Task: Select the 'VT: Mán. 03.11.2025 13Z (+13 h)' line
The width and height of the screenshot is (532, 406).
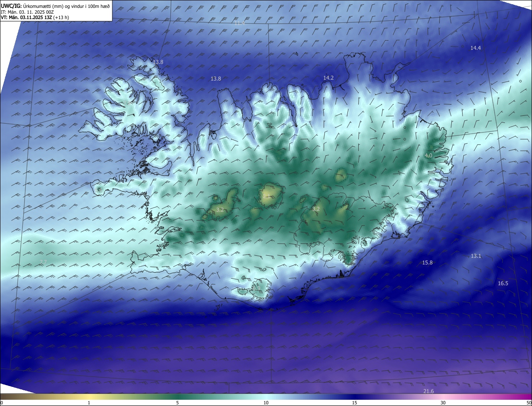Action: tap(35, 17)
